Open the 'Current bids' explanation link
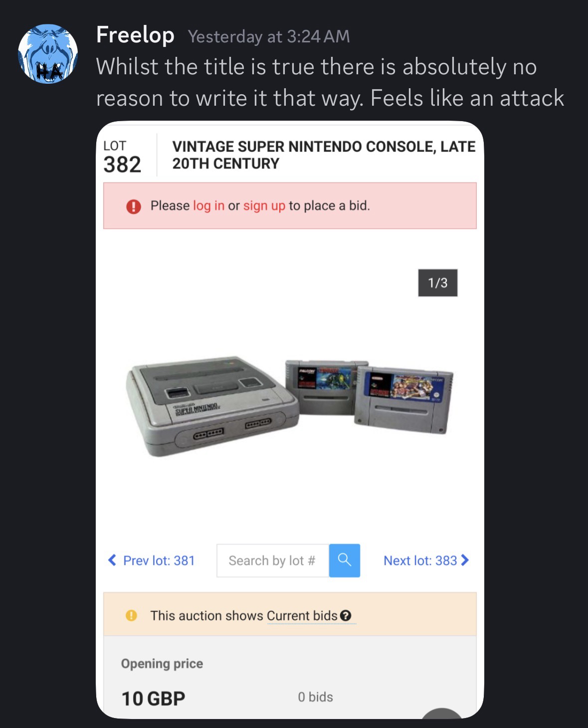This screenshot has height=728, width=588. 302,616
